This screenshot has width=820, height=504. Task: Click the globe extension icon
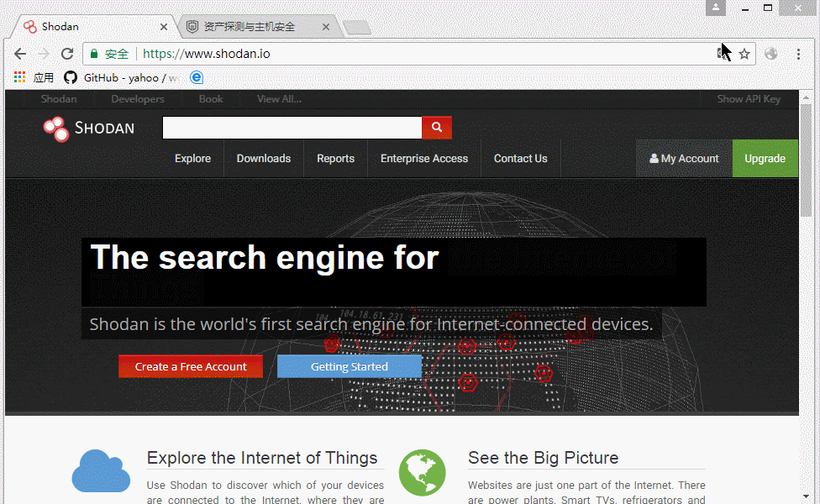(770, 54)
